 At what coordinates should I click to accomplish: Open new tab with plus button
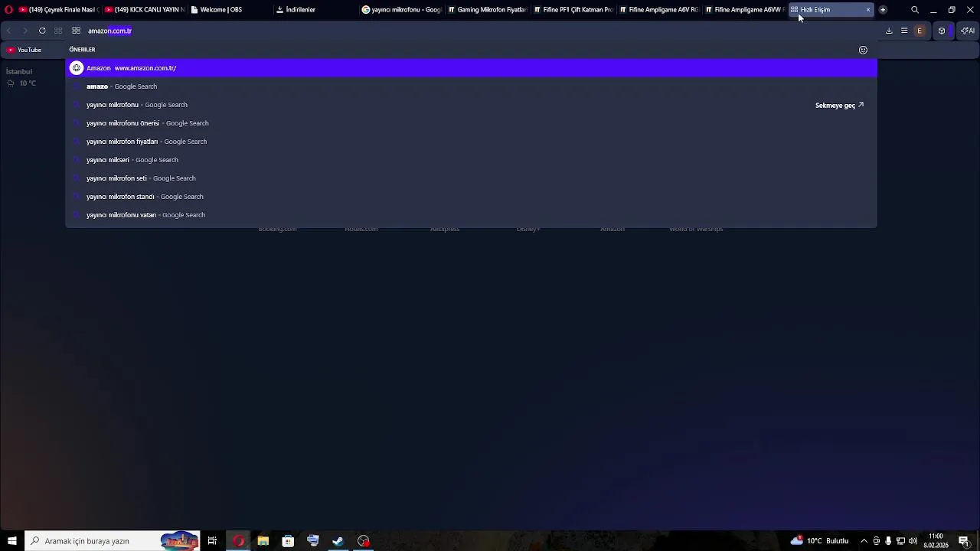(883, 10)
